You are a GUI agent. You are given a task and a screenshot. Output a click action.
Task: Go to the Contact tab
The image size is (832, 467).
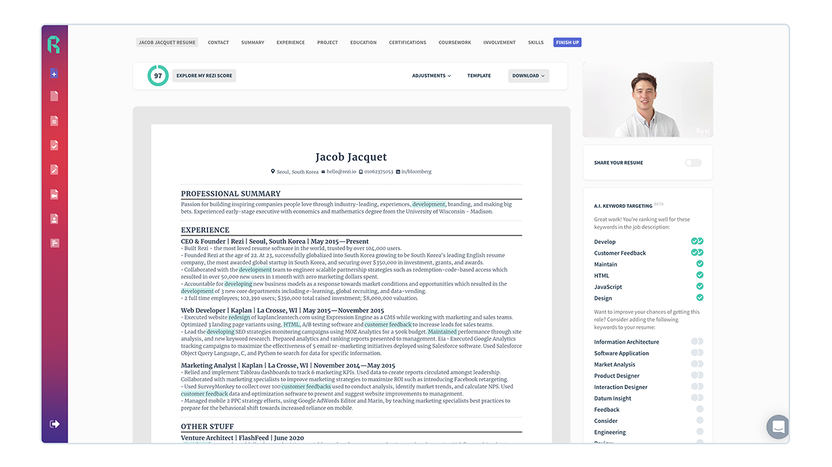(218, 42)
